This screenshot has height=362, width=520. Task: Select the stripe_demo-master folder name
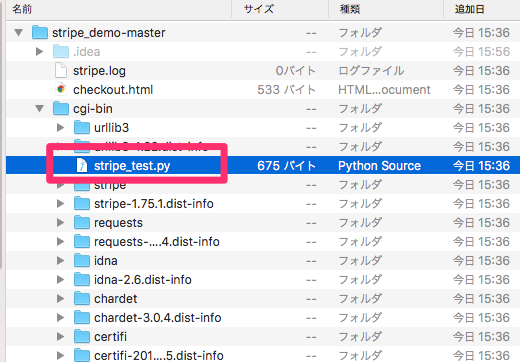point(109,33)
